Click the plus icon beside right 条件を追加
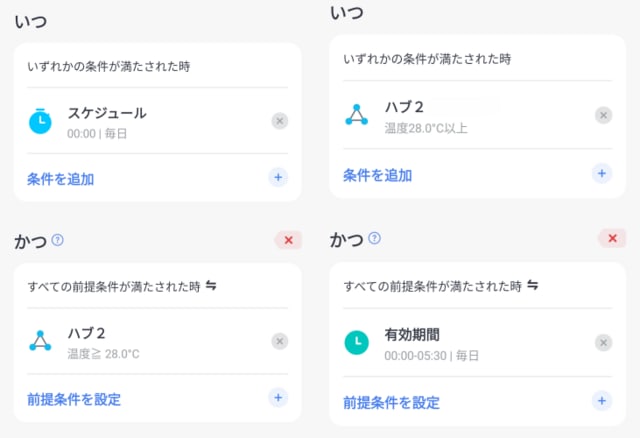The image size is (640, 438). tap(602, 173)
